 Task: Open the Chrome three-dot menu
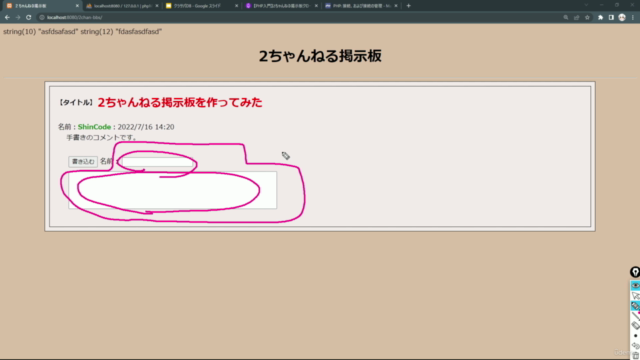pyautogui.click(x=633, y=18)
